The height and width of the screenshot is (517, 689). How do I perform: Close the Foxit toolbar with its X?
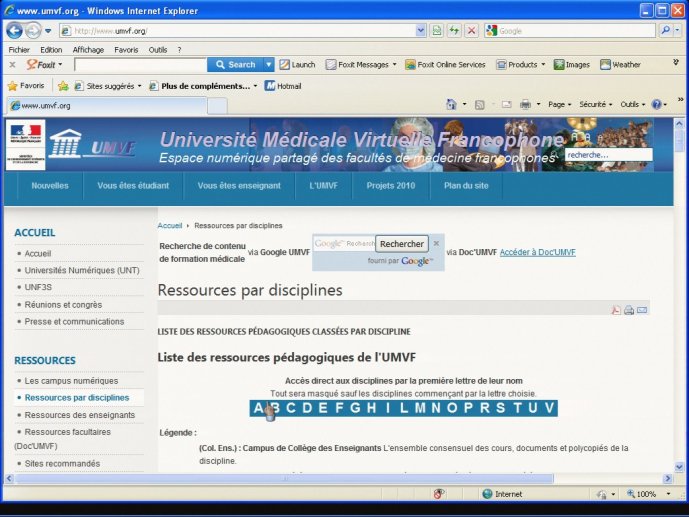(12, 65)
